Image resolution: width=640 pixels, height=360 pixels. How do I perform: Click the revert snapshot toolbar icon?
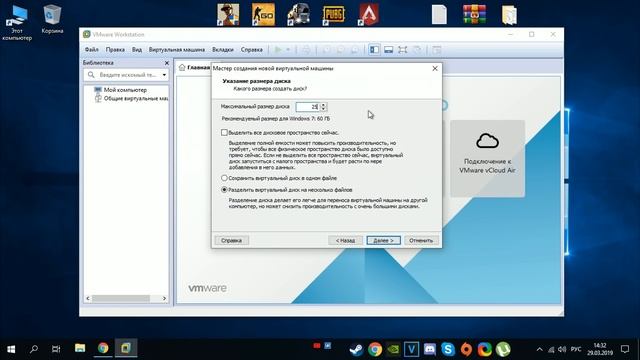click(x=340, y=49)
